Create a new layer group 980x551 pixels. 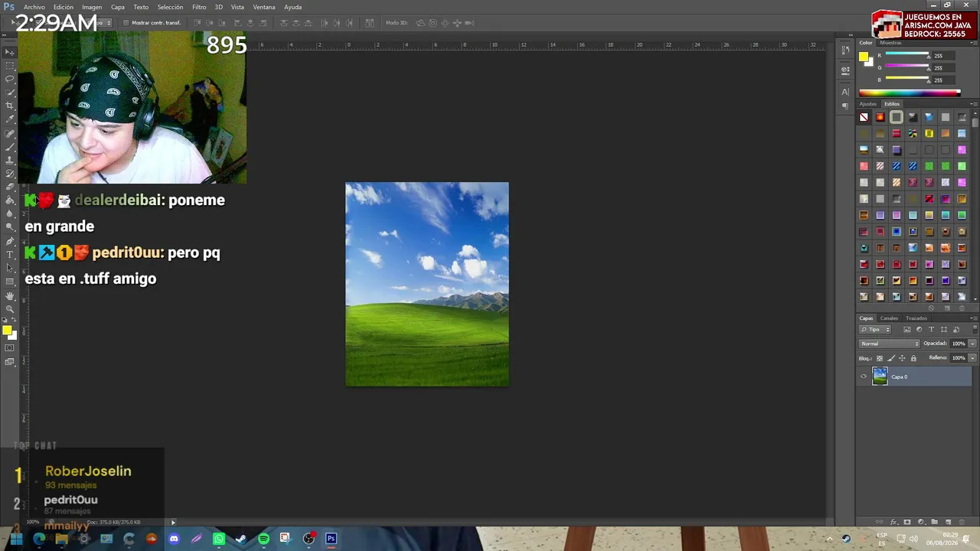935,522
